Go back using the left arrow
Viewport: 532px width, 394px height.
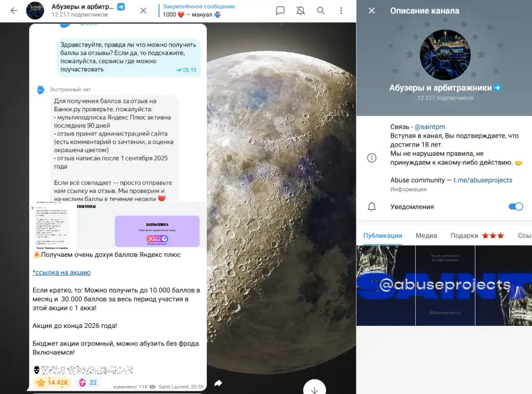point(14,11)
